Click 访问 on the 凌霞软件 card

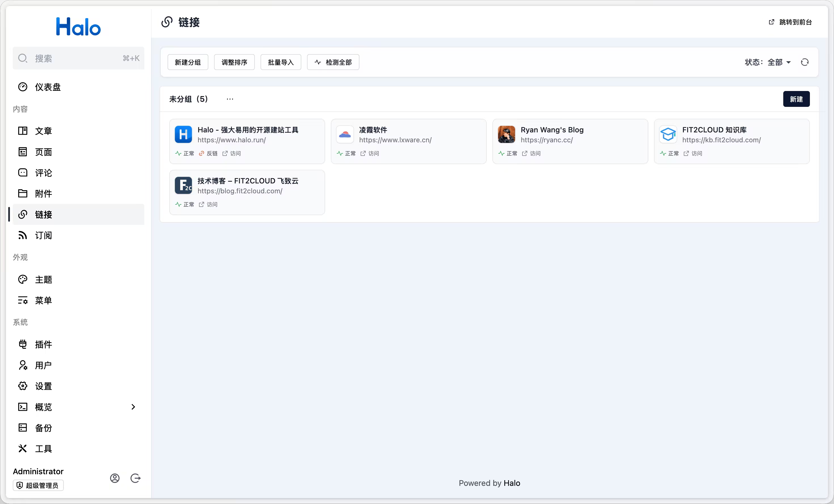point(370,153)
